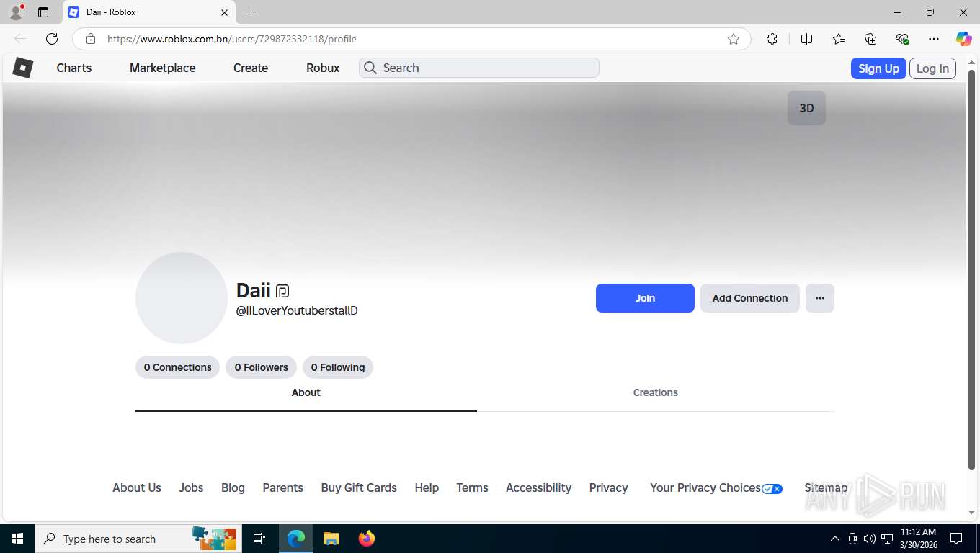Open Marketplace in Roblox navigation
The height and width of the screenshot is (553, 980).
(163, 68)
